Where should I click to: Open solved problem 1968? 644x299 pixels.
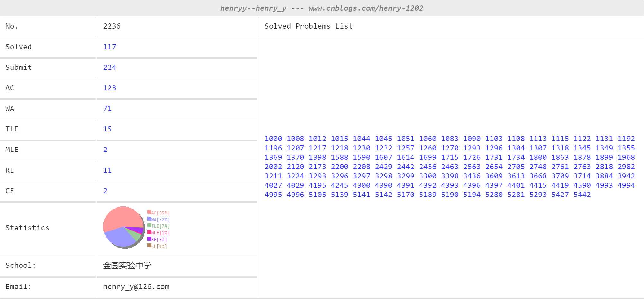tap(626, 158)
